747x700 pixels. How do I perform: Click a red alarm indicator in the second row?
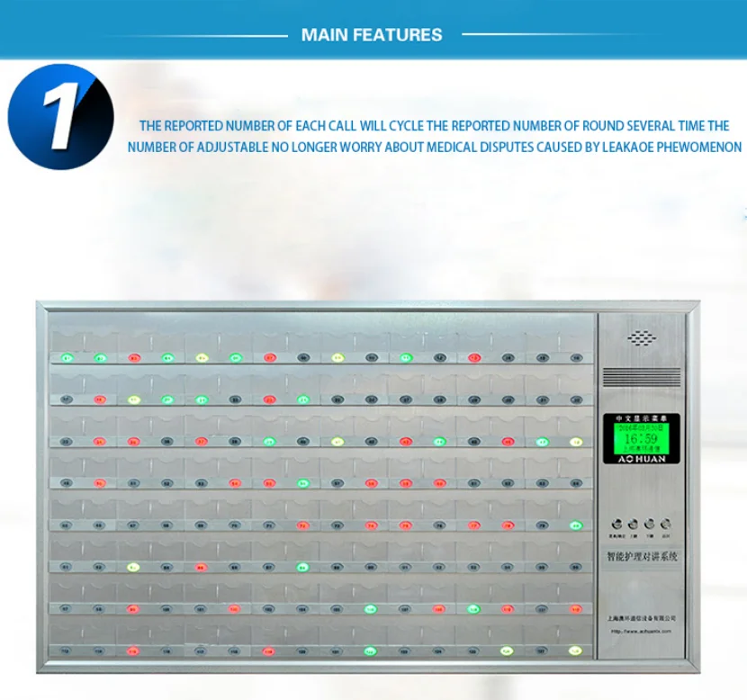tap(101, 399)
